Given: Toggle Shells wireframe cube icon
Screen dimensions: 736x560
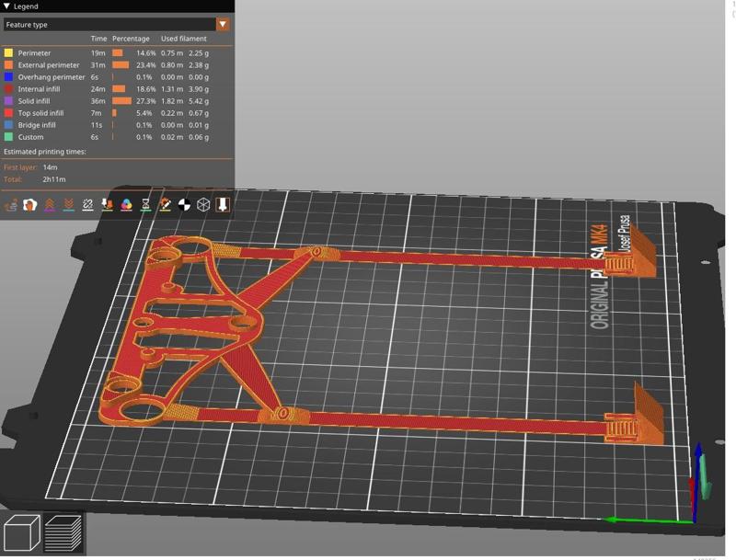Looking at the screenshot, I should (203, 205).
